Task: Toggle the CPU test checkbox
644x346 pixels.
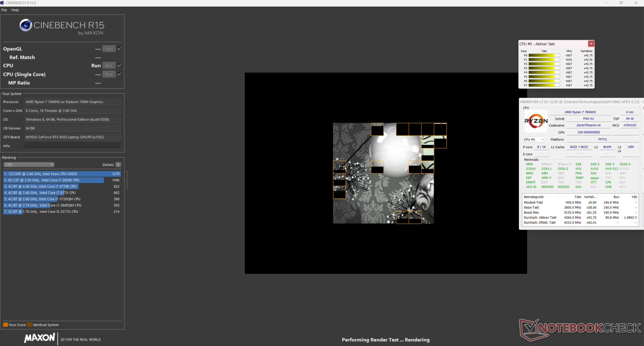Action: click(x=119, y=65)
